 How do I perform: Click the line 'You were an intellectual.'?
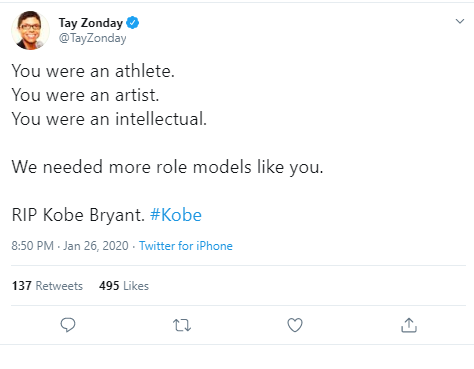[109, 119]
